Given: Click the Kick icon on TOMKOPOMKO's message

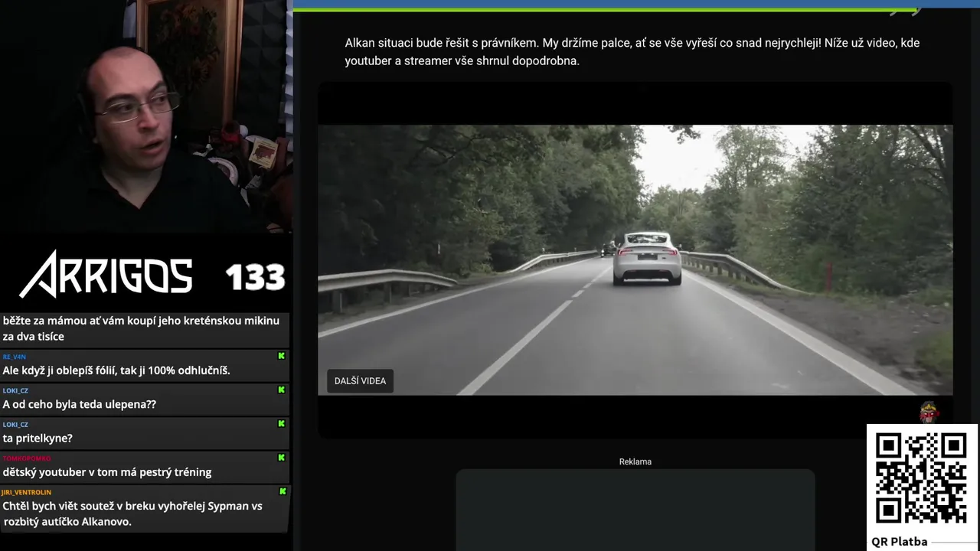Looking at the screenshot, I should [x=282, y=458].
